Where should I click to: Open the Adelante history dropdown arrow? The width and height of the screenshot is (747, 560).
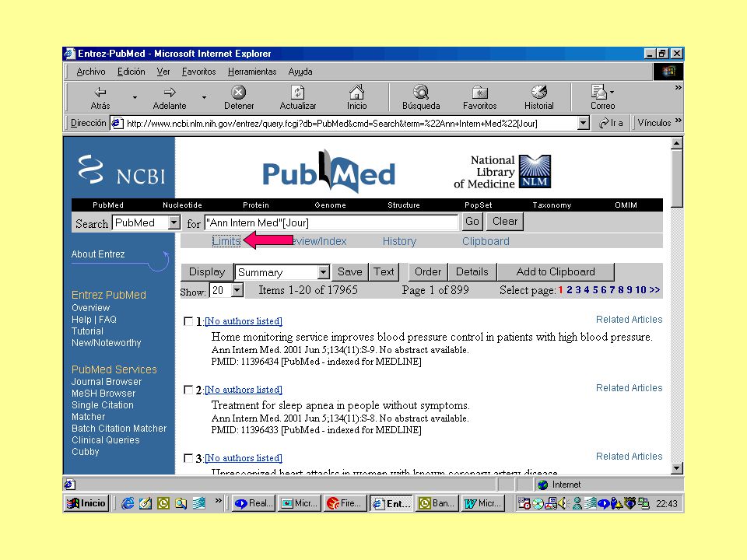[x=204, y=98]
